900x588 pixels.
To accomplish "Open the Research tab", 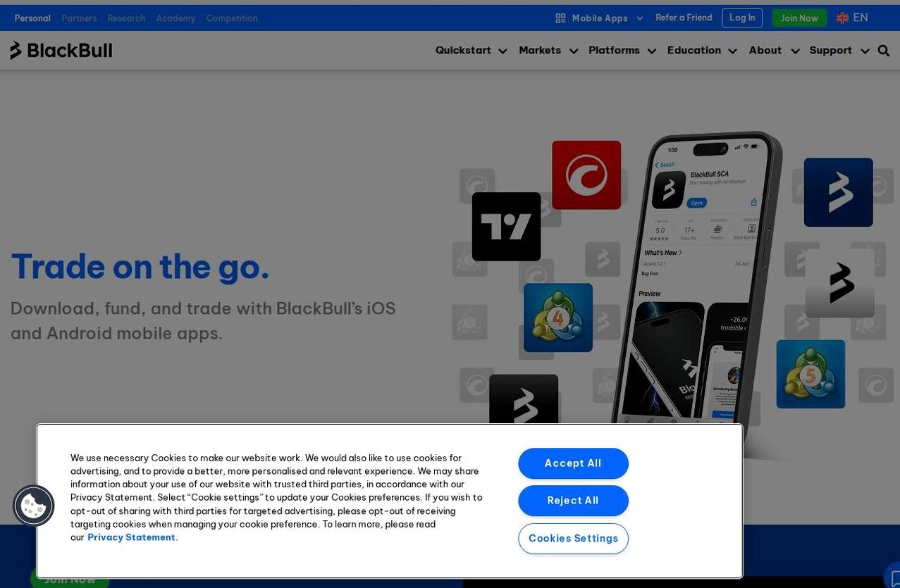I will (126, 18).
